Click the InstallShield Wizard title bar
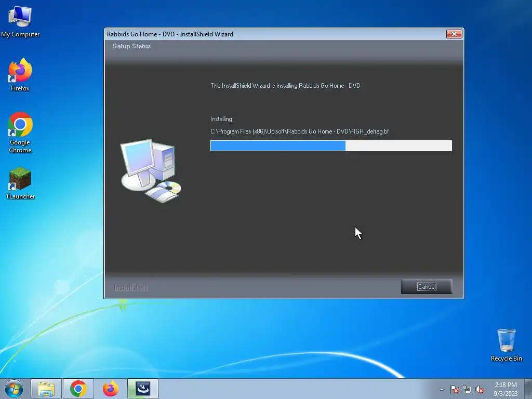Image resolution: width=532 pixels, height=399 pixels. coord(275,34)
